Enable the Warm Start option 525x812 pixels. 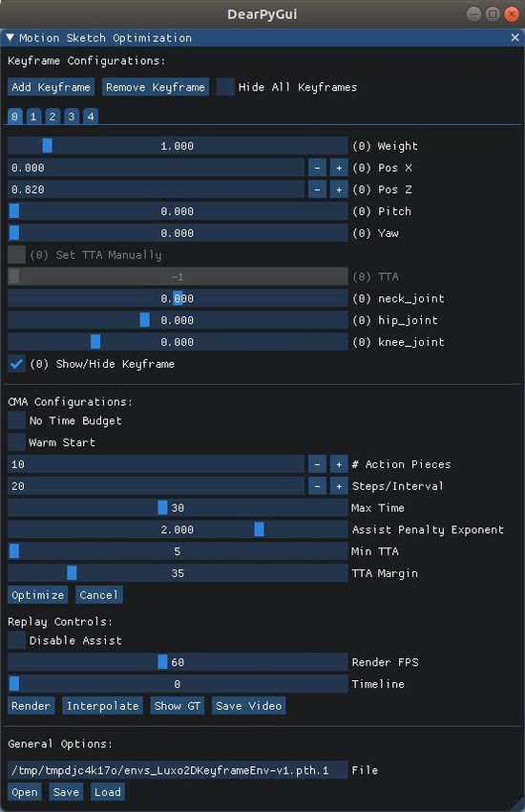(x=16, y=442)
